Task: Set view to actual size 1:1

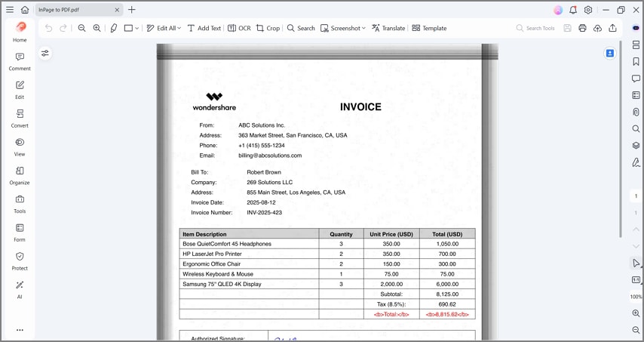Action: coord(636,280)
